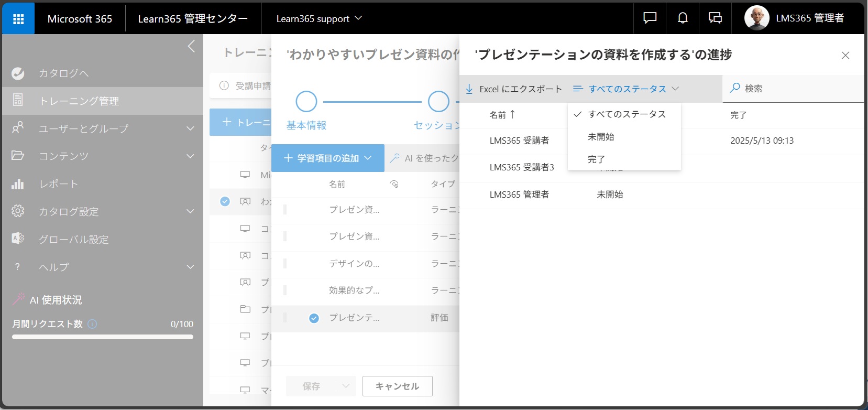
Task: Click the ヘルプ question mark icon
Action: coord(18,267)
